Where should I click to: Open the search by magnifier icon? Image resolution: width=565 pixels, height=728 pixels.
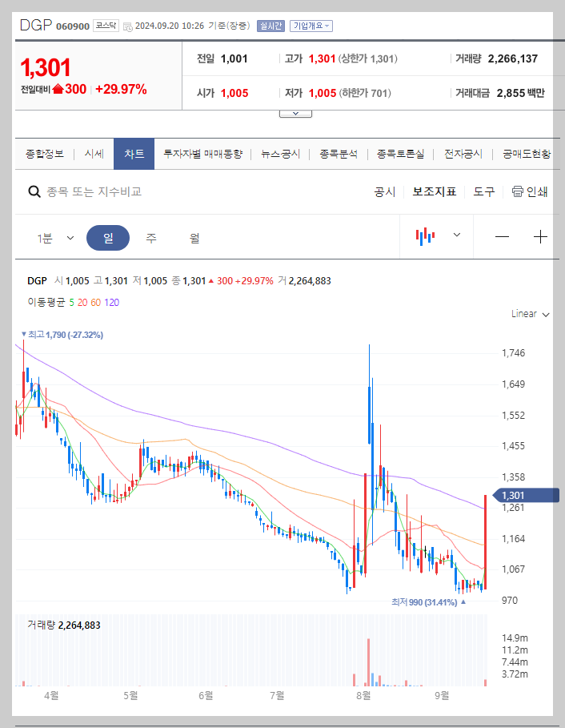[x=34, y=192]
